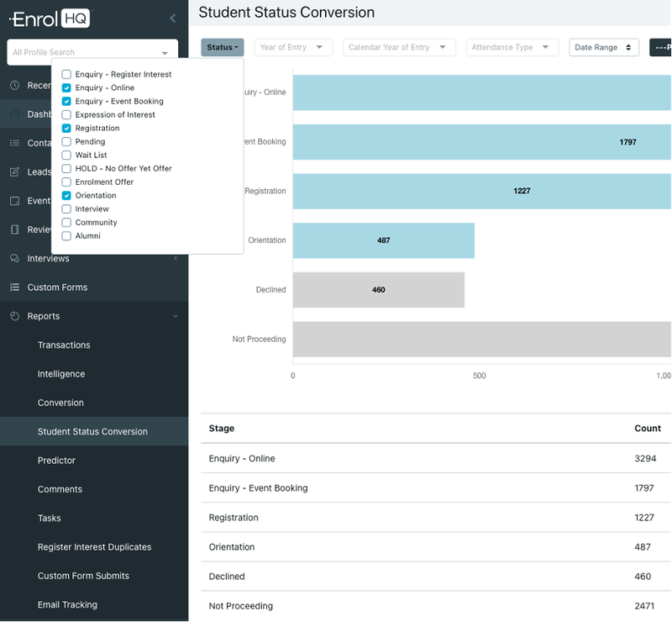Expand the Calendar Year of Entry dropdown
Image resolution: width=672 pixels, height=622 pixels.
(399, 47)
